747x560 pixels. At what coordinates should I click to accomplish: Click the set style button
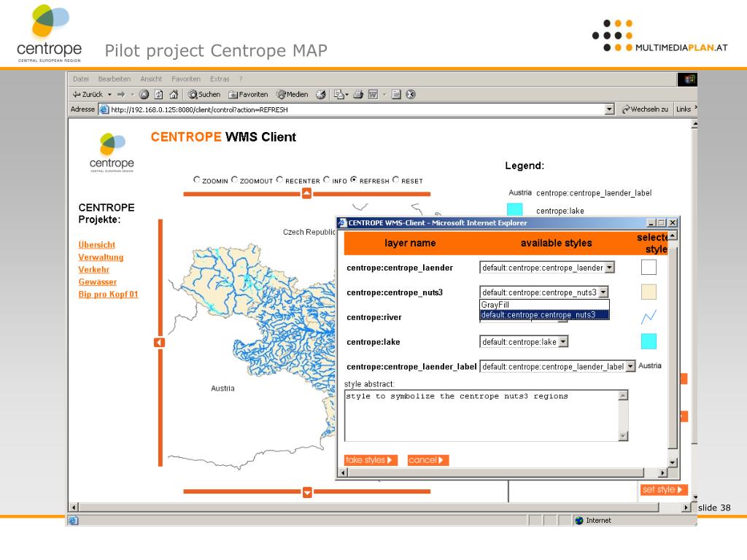click(x=664, y=489)
